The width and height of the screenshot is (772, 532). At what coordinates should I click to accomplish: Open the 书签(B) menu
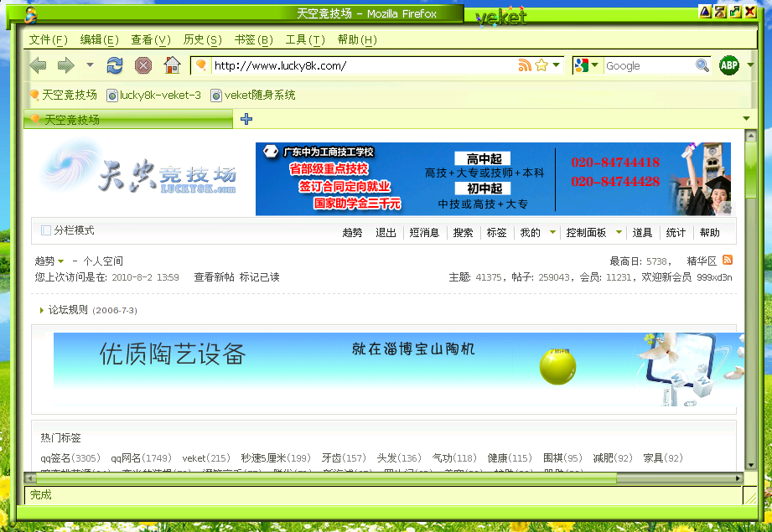pyautogui.click(x=253, y=40)
